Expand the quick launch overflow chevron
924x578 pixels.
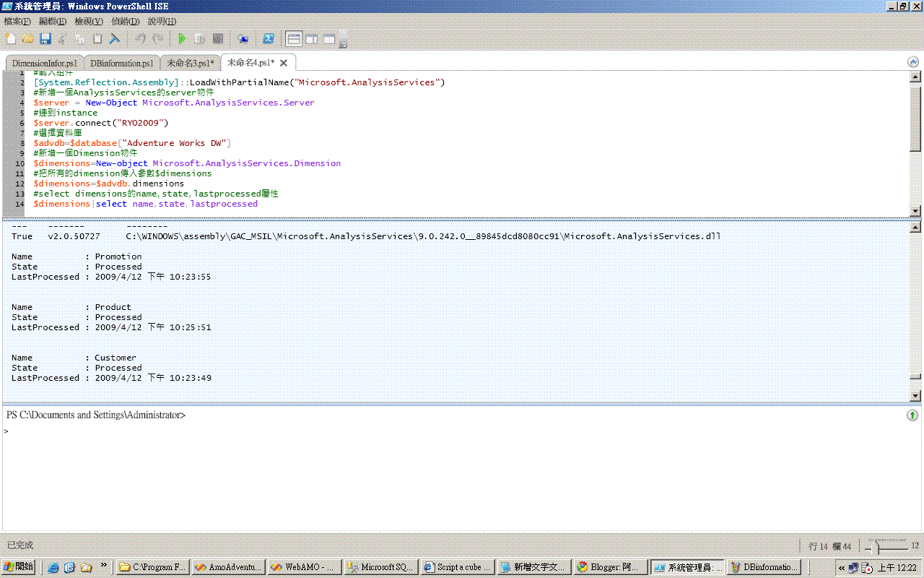tap(104, 566)
